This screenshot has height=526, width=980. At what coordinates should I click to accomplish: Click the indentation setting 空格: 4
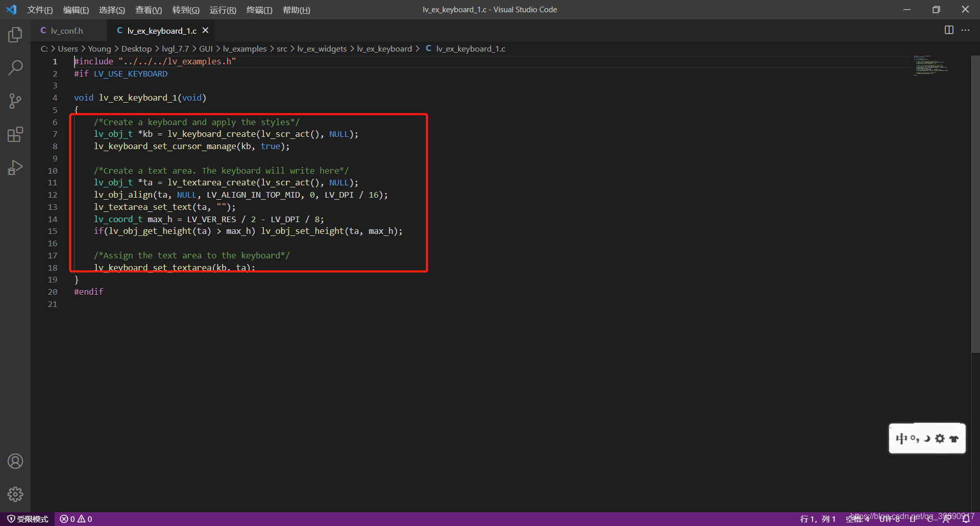tap(857, 519)
